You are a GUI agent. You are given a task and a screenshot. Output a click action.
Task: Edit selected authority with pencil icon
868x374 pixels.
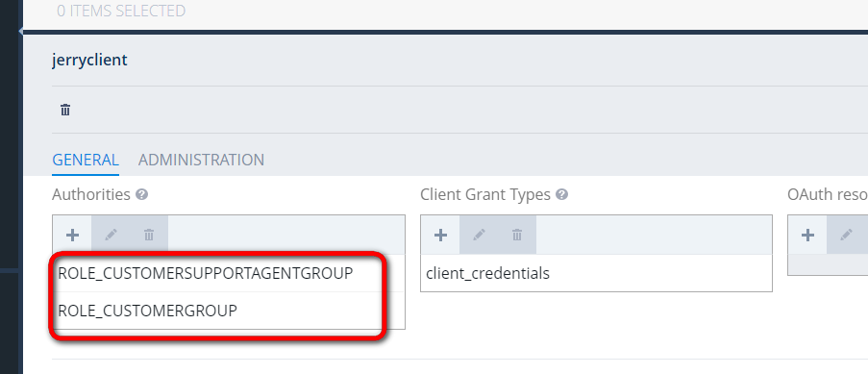tap(111, 235)
